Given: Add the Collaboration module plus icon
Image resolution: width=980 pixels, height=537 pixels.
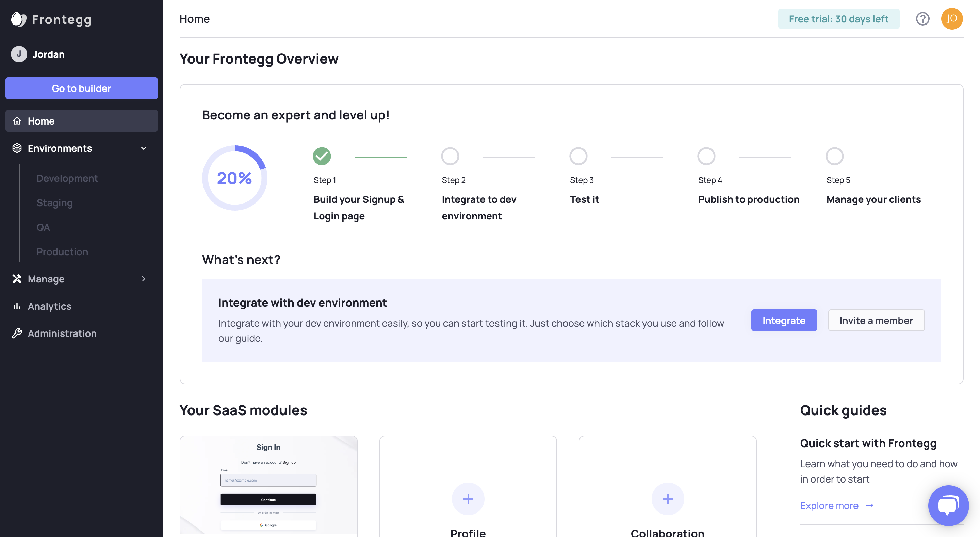Looking at the screenshot, I should pos(667,499).
